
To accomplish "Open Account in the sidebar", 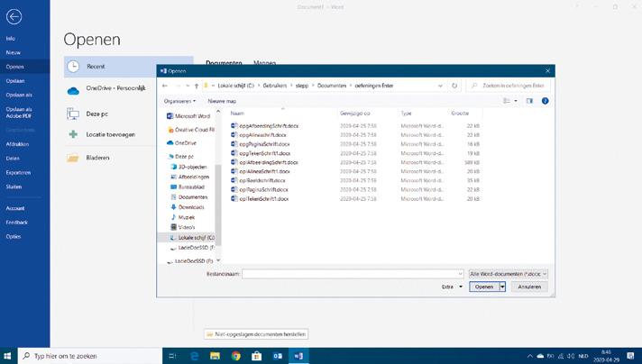I will tap(15, 208).
